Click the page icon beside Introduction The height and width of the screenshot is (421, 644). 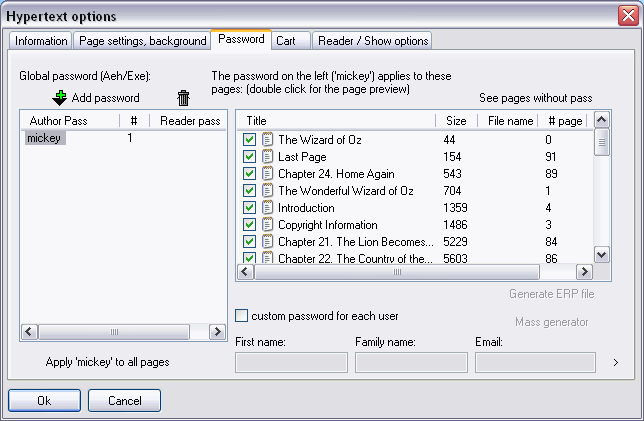pyautogui.click(x=267, y=208)
